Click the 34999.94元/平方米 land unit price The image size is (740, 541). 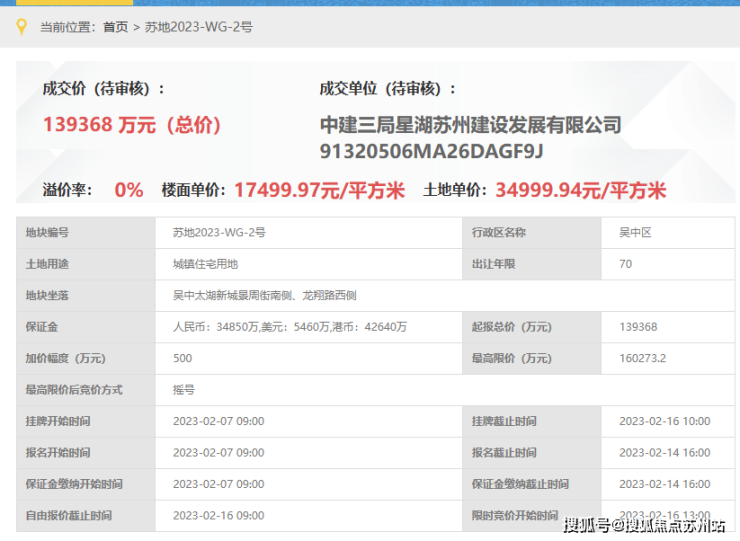pyautogui.click(x=580, y=190)
